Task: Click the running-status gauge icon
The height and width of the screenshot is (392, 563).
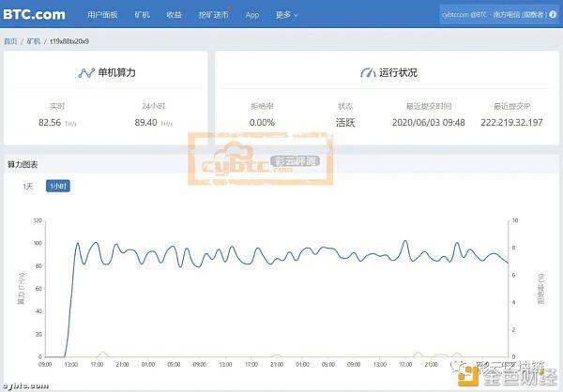Action: click(368, 73)
